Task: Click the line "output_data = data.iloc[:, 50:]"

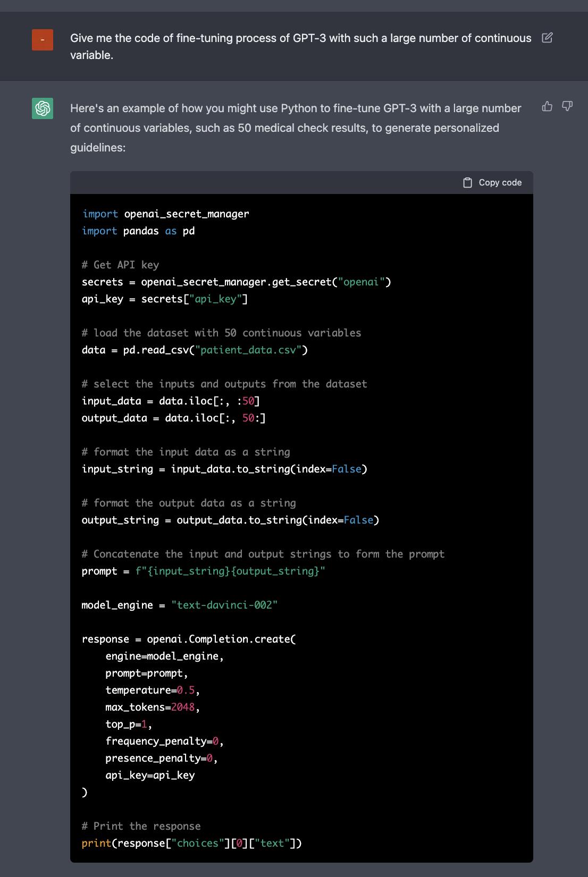Action: [174, 418]
